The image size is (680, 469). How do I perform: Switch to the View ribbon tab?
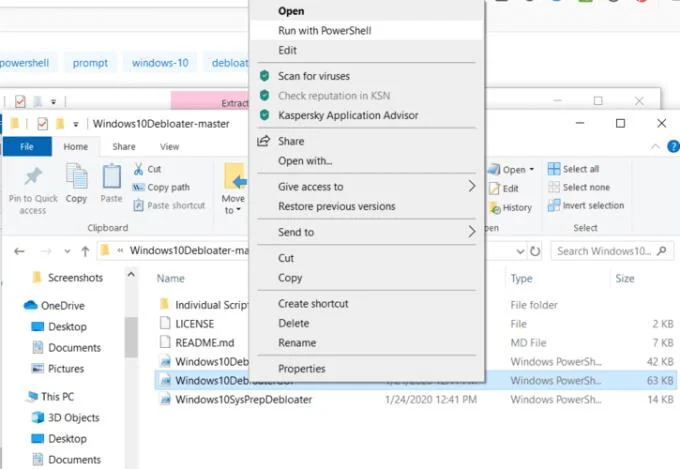170,147
